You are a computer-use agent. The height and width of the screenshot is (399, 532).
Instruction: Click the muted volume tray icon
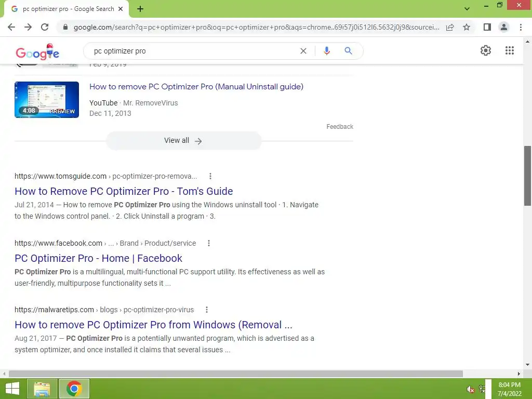click(470, 389)
